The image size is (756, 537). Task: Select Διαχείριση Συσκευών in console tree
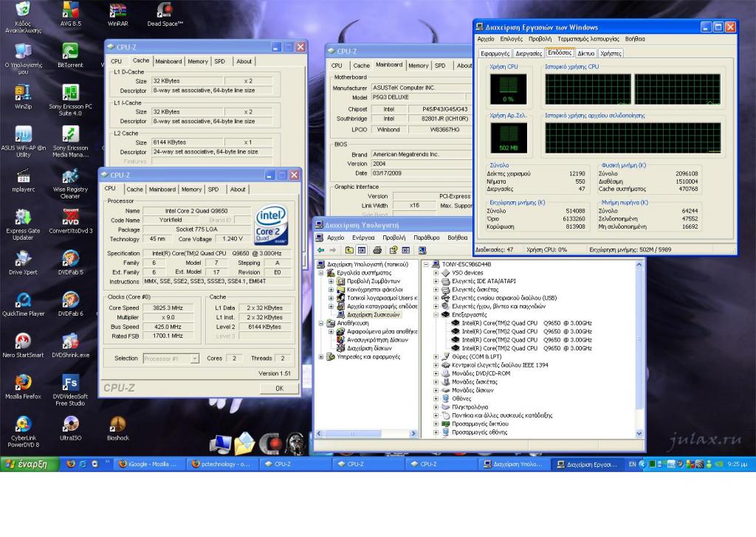[373, 315]
